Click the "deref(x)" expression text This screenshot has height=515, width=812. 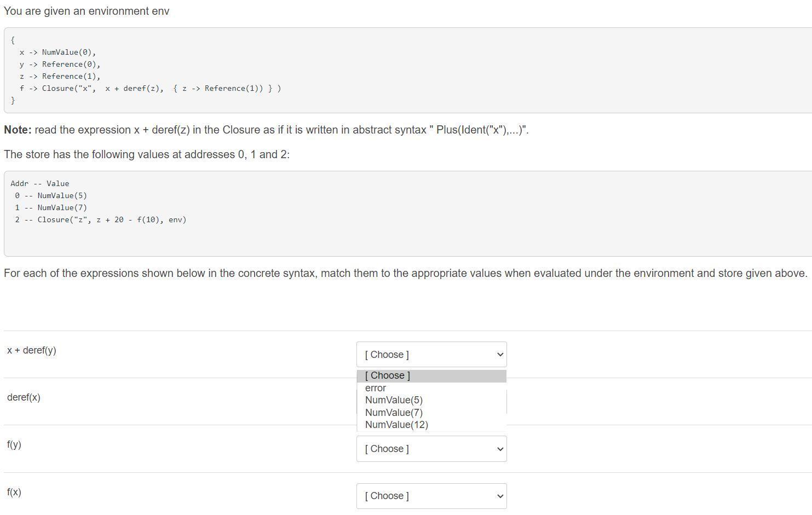pos(24,397)
